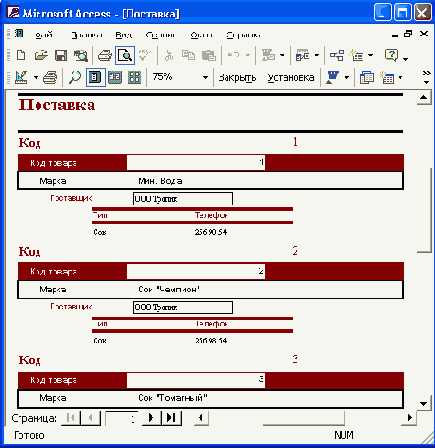The width and height of the screenshot is (435, 448).
Task: Click the Установка button
Action: click(291, 78)
